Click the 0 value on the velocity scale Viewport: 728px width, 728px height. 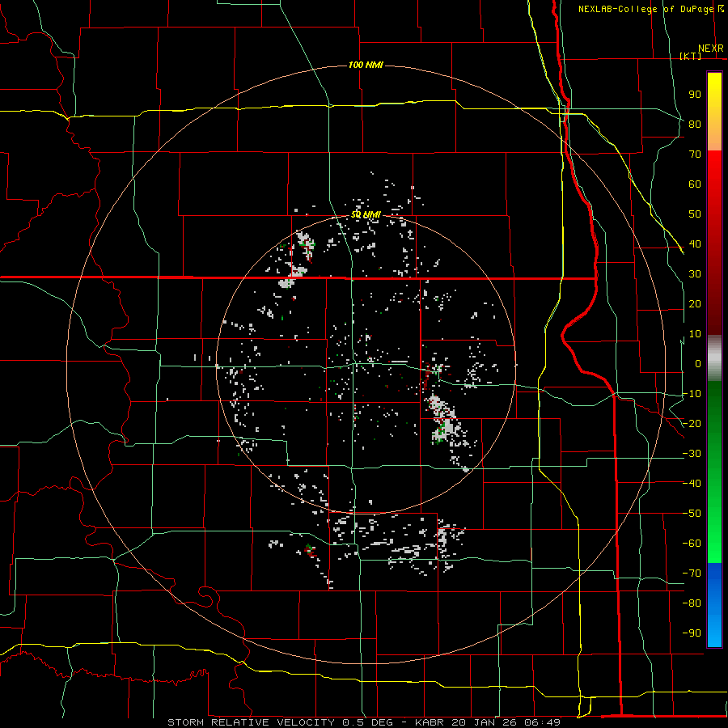tap(698, 363)
